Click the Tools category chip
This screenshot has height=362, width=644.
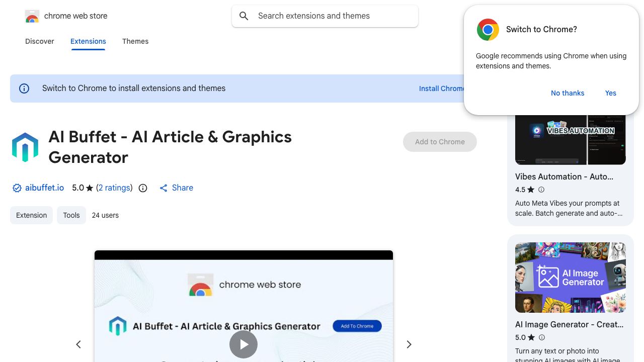(71, 215)
